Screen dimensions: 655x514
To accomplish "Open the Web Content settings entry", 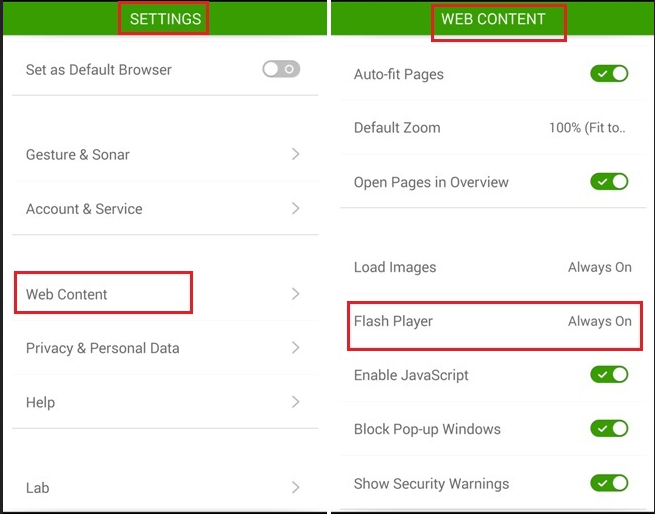I will (x=67, y=294).
